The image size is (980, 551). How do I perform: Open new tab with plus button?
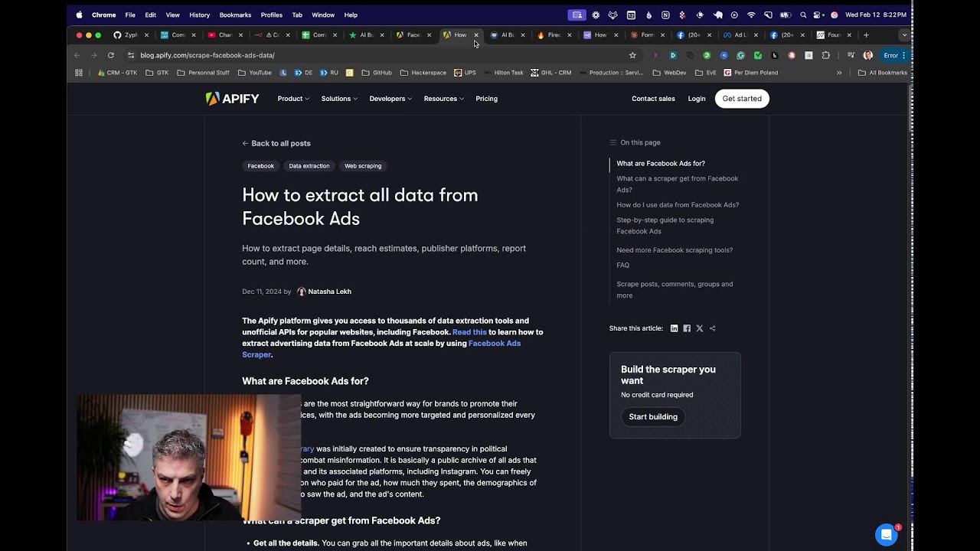(x=866, y=34)
